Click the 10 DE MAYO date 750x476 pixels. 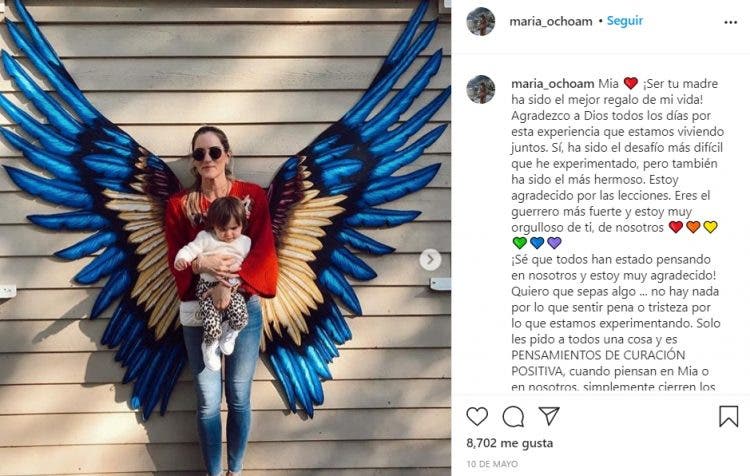click(492, 464)
